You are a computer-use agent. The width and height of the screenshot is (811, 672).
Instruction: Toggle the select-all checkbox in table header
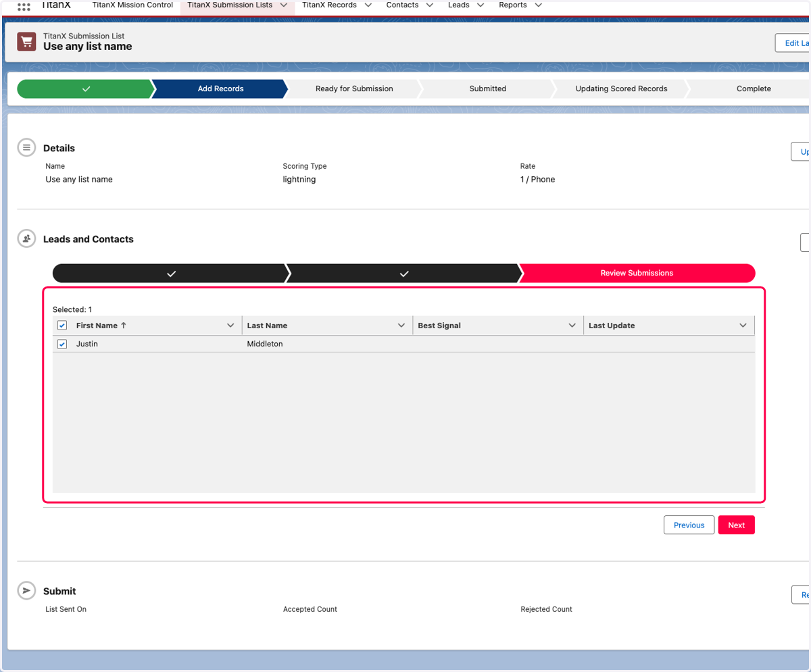(x=62, y=326)
